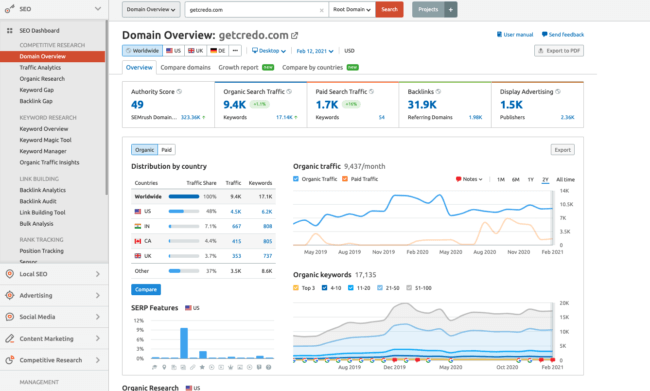Toggle 21-50 keywords checkbox
650x391 pixels.
(380, 288)
